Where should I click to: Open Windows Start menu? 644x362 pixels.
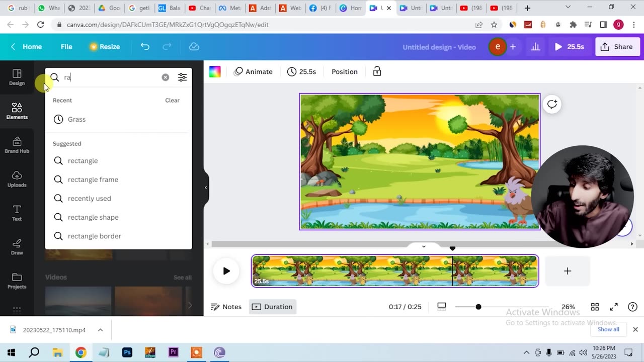point(11,352)
